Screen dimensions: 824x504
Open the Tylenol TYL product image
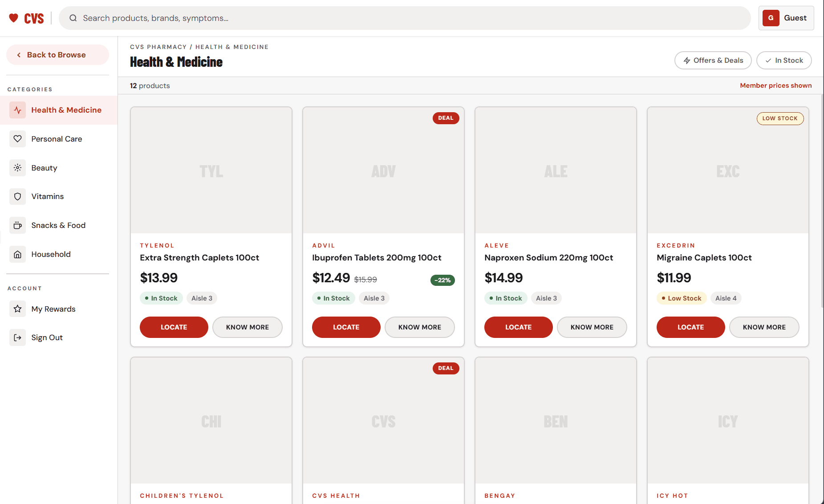[x=211, y=171]
